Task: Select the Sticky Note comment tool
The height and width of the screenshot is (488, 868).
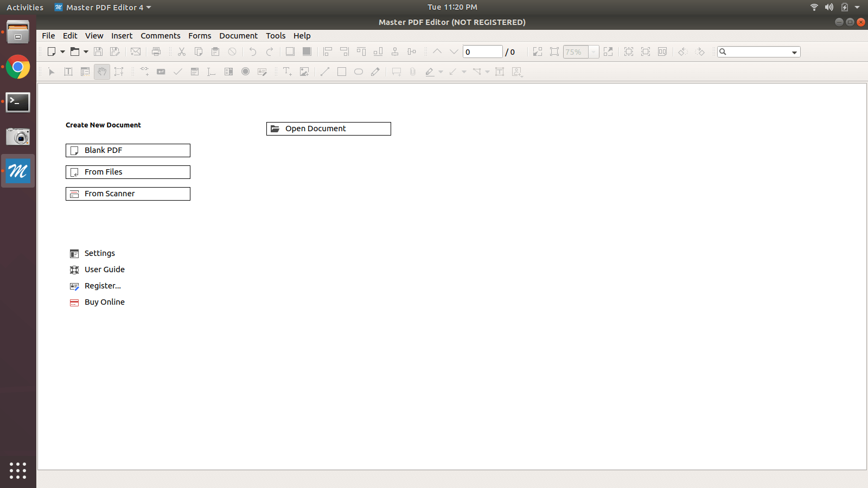Action: [x=397, y=72]
